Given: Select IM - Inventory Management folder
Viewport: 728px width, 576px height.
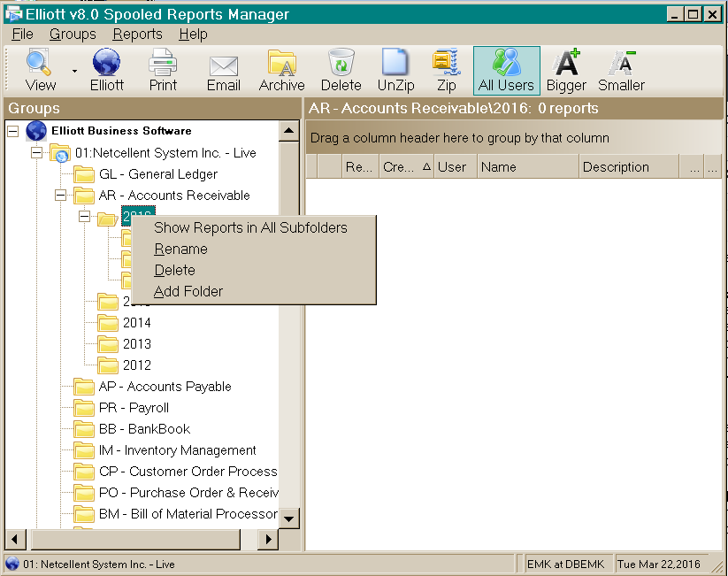Looking at the screenshot, I should click(x=177, y=450).
